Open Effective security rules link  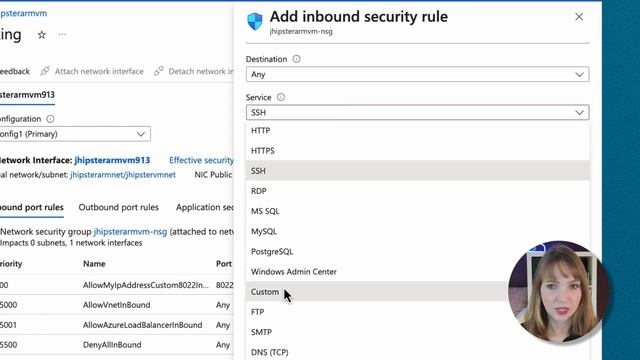click(201, 160)
